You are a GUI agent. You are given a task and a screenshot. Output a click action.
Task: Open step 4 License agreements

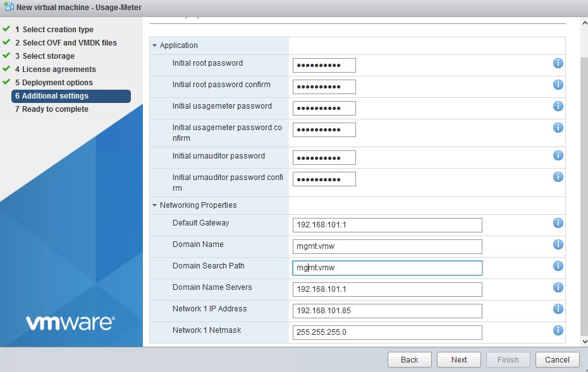[55, 69]
